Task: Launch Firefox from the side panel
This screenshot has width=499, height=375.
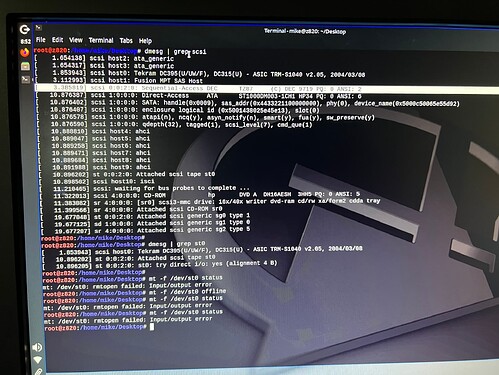Action: (x=25, y=52)
